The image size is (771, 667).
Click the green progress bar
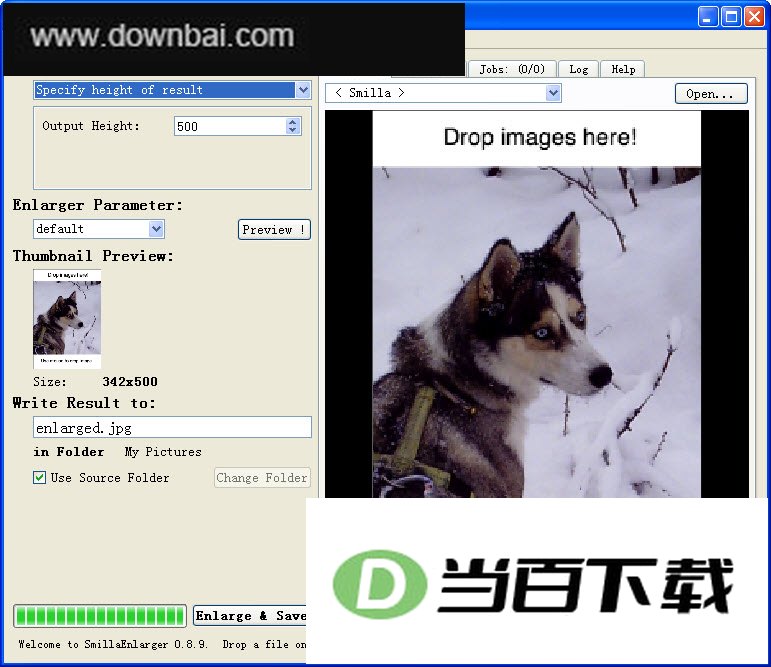pos(100,616)
